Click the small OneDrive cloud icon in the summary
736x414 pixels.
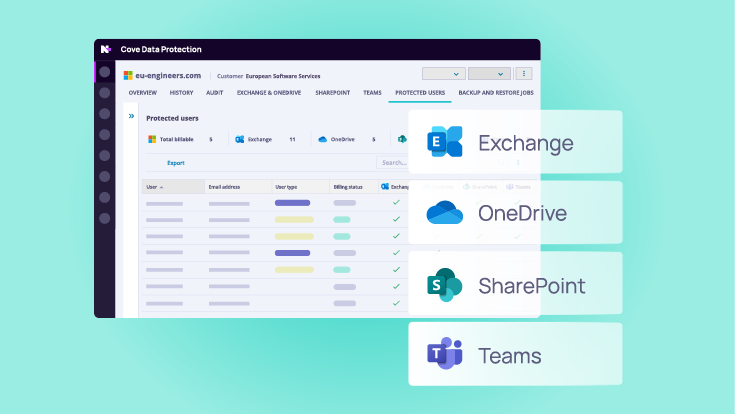pos(322,139)
